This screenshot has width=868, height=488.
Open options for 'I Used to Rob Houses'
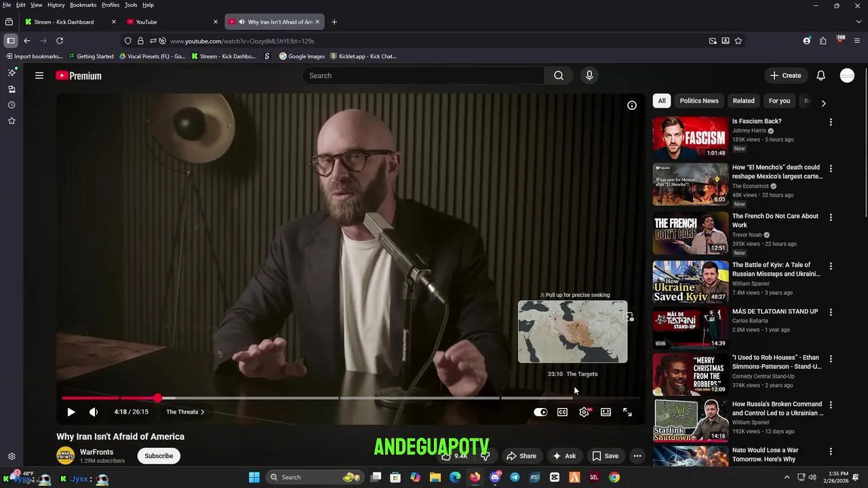[831, 358]
